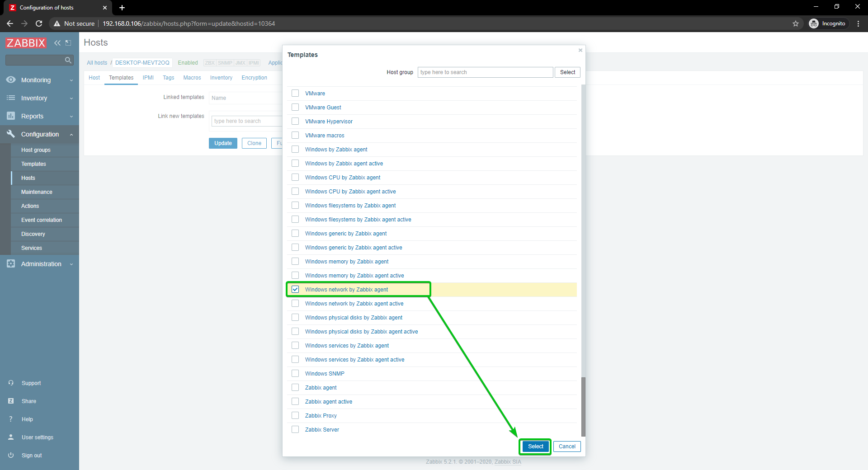Expand the Inventory menu chevron
This screenshot has height=470, width=868.
pos(71,99)
